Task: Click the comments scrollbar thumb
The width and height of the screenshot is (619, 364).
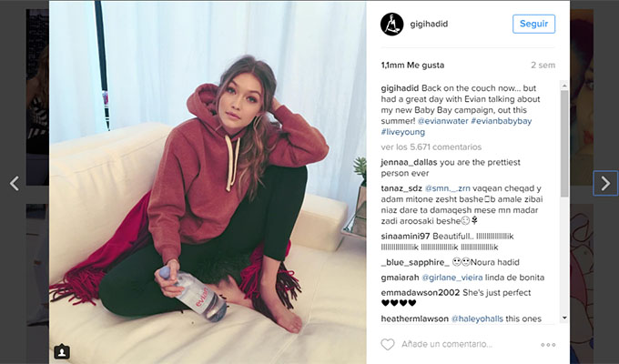Action: coord(564,144)
